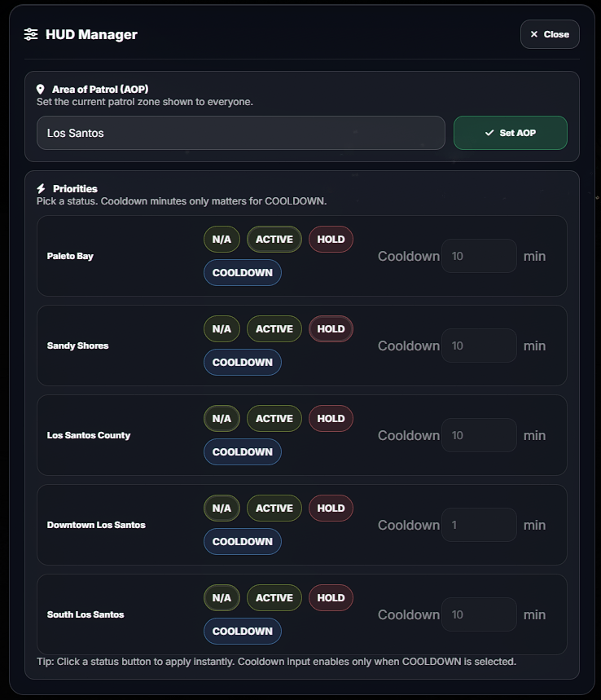This screenshot has width=601, height=700.
Task: Click the South Los Santos cooldown minutes field
Action: [479, 615]
